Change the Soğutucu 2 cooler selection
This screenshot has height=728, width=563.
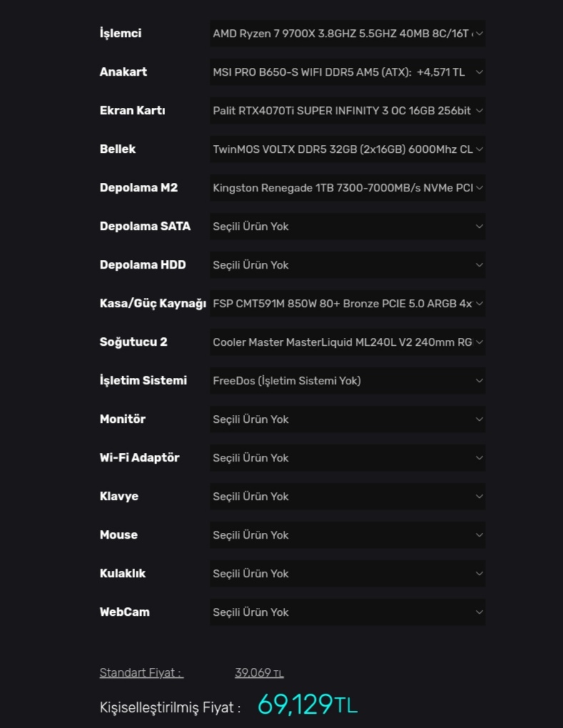347,342
